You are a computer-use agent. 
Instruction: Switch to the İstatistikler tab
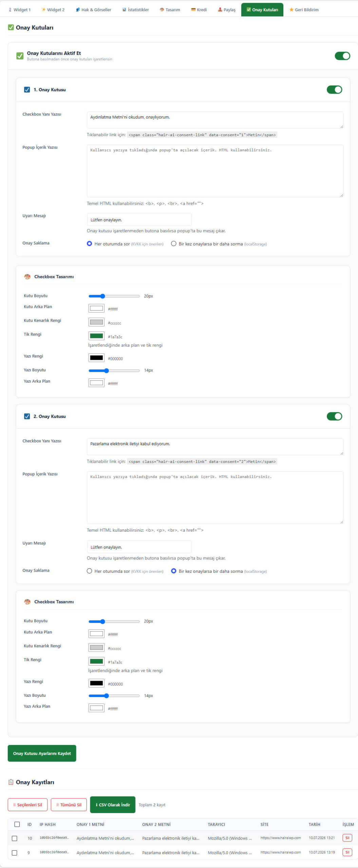pyautogui.click(x=135, y=9)
